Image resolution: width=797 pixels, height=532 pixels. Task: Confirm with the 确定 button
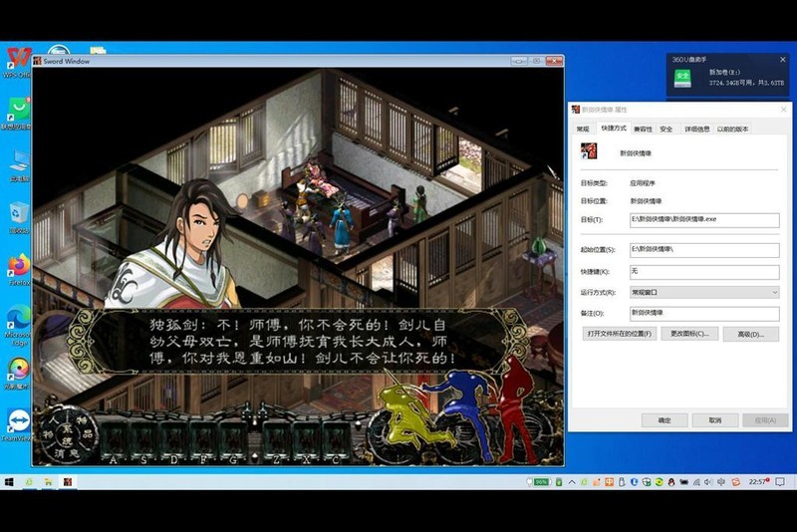click(x=664, y=420)
